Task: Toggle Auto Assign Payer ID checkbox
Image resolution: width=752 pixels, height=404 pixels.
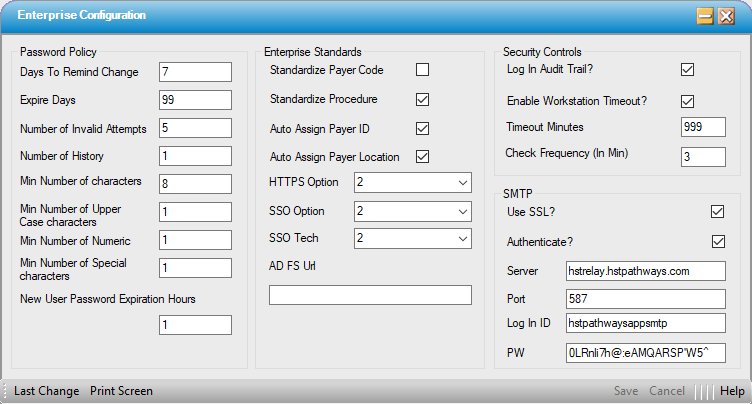Action: point(422,128)
